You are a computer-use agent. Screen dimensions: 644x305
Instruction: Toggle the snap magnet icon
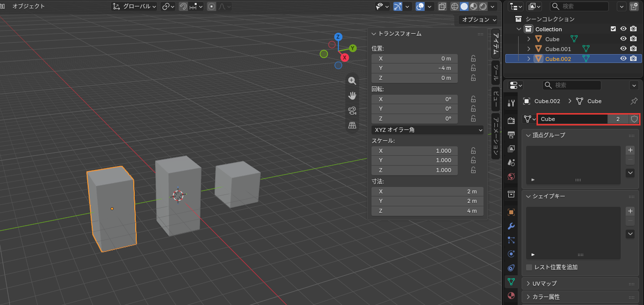(183, 6)
